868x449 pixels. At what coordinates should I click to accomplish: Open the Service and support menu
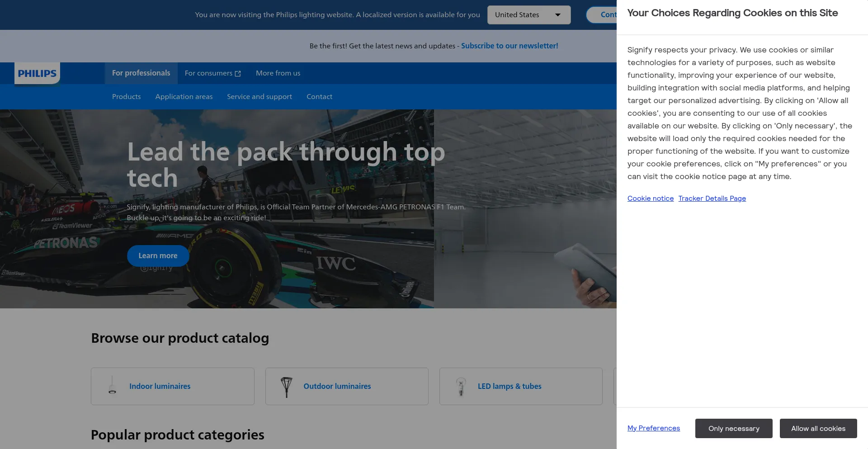pyautogui.click(x=259, y=97)
